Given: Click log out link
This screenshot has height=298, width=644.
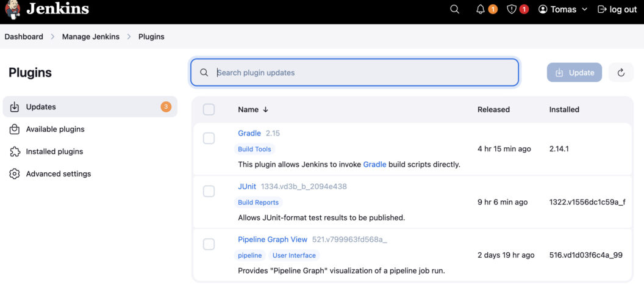Looking at the screenshot, I should pos(617,9).
